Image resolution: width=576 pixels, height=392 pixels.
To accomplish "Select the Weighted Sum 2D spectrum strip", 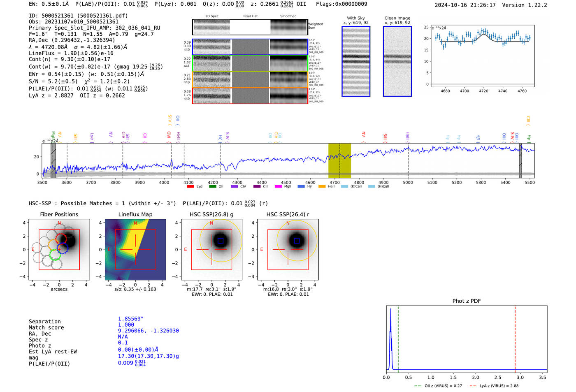I will 250,27.
